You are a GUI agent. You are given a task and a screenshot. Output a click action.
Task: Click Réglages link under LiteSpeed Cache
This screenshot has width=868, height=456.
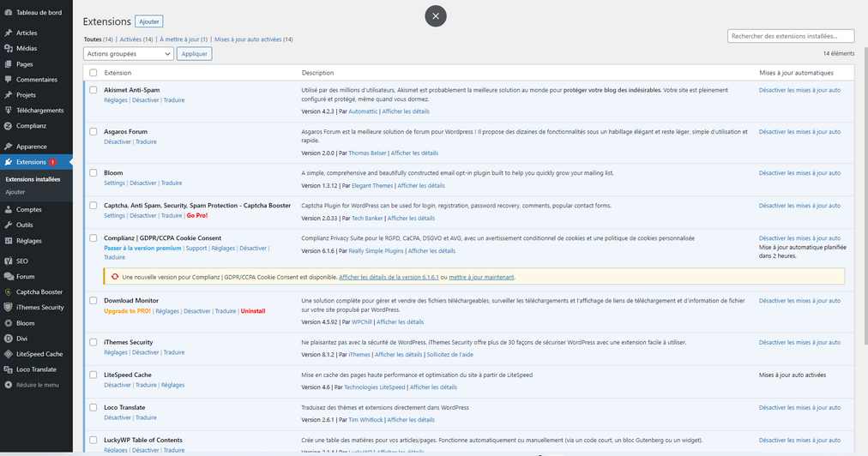click(172, 385)
